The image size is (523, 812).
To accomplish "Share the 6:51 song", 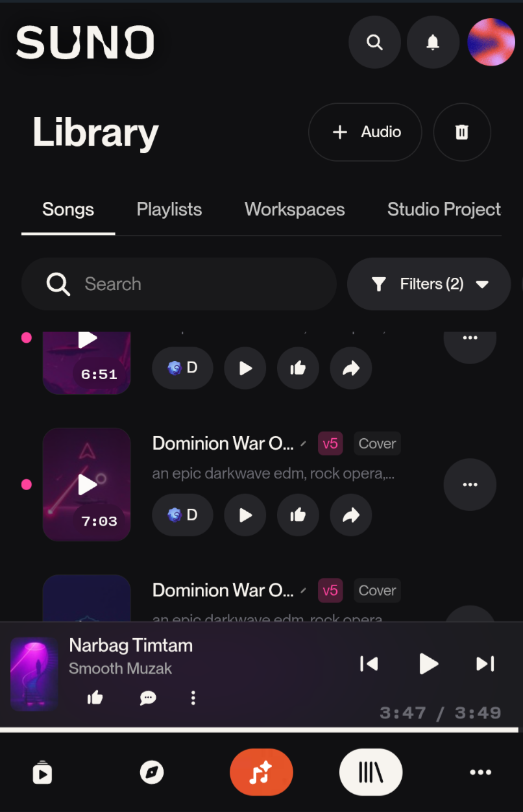I will pyautogui.click(x=351, y=368).
